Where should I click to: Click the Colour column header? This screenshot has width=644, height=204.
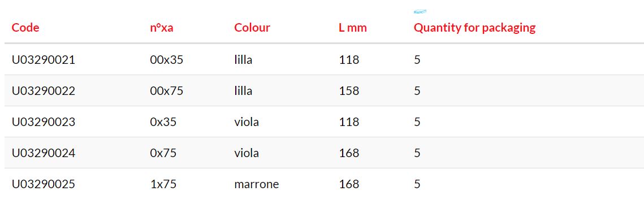252,28
